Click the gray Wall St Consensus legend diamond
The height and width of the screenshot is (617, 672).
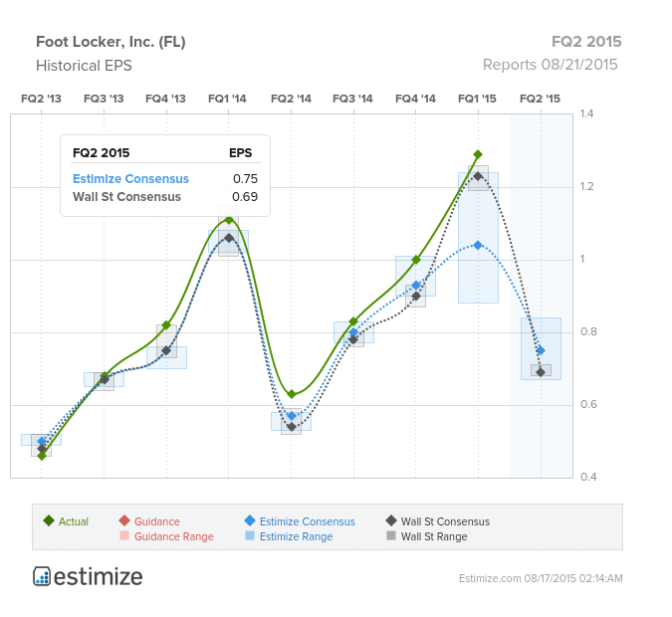point(391,521)
